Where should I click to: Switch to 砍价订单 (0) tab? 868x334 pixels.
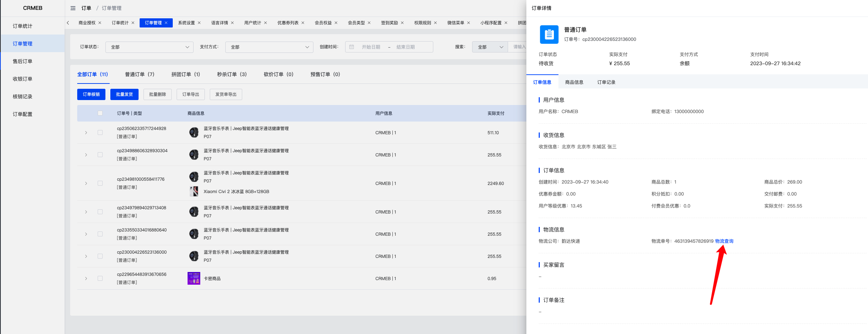pos(279,74)
